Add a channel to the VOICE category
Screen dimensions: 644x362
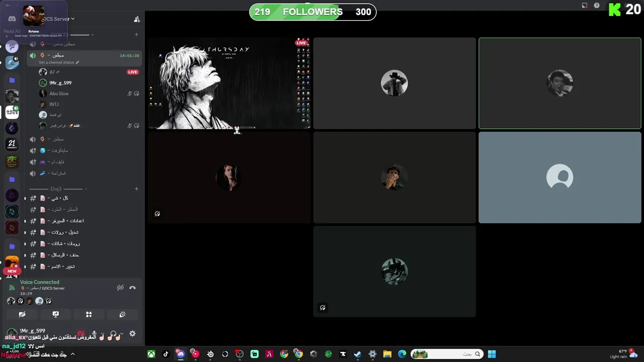coord(136,35)
